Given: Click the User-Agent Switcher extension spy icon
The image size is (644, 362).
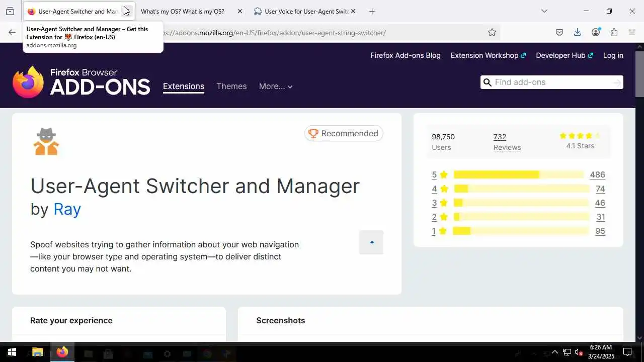Looking at the screenshot, I should pyautogui.click(x=46, y=141).
